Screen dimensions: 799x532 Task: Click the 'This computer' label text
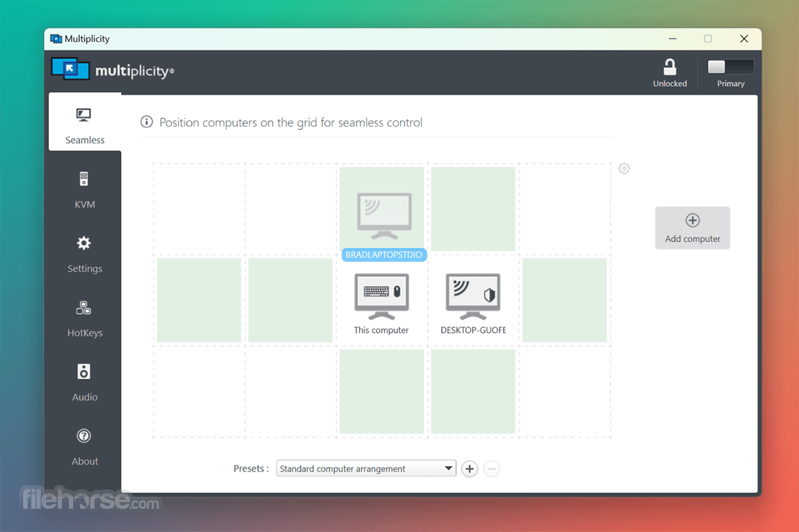point(381,330)
